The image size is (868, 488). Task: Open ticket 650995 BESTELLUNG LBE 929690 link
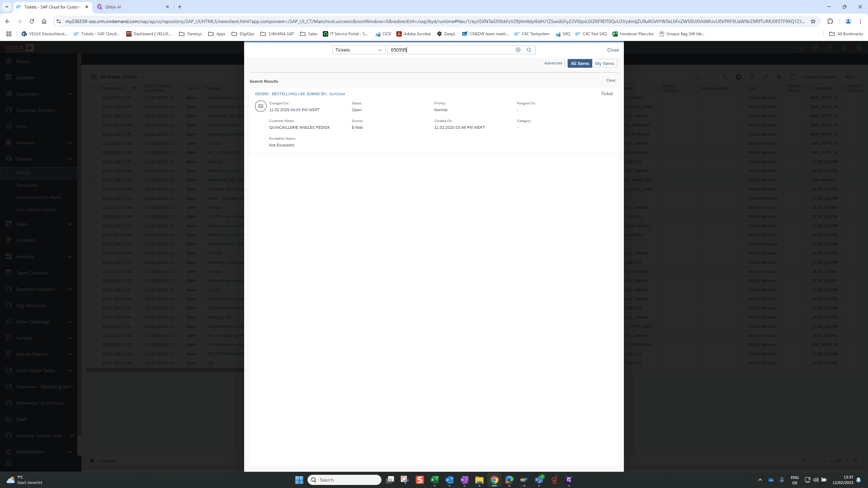tap(300, 94)
